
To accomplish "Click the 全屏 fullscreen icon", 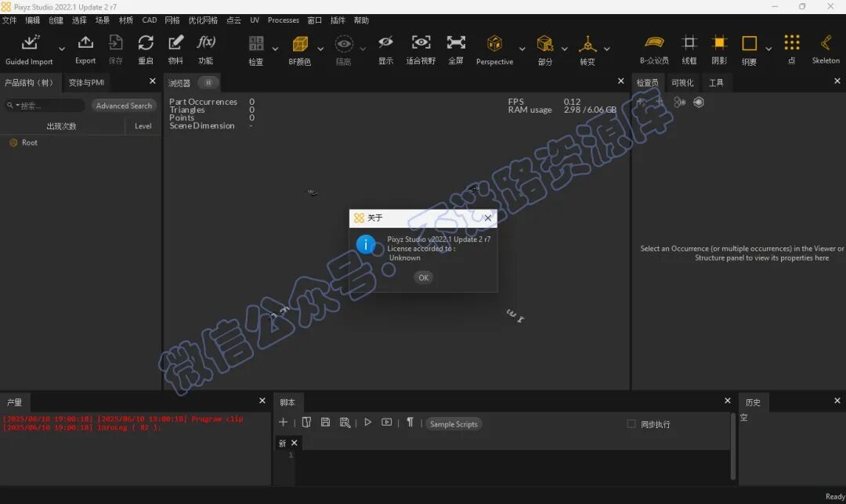I will coord(456,42).
